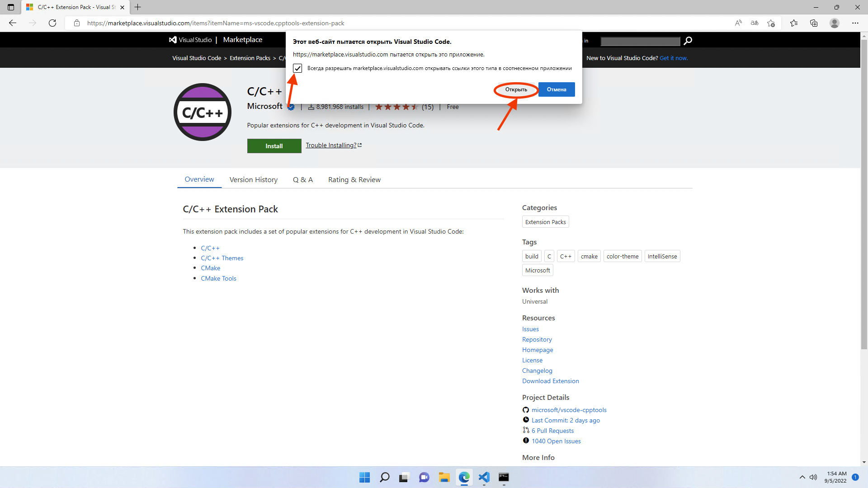Open browser Collections icon
Image resolution: width=868 pixels, height=488 pixels.
tap(814, 23)
